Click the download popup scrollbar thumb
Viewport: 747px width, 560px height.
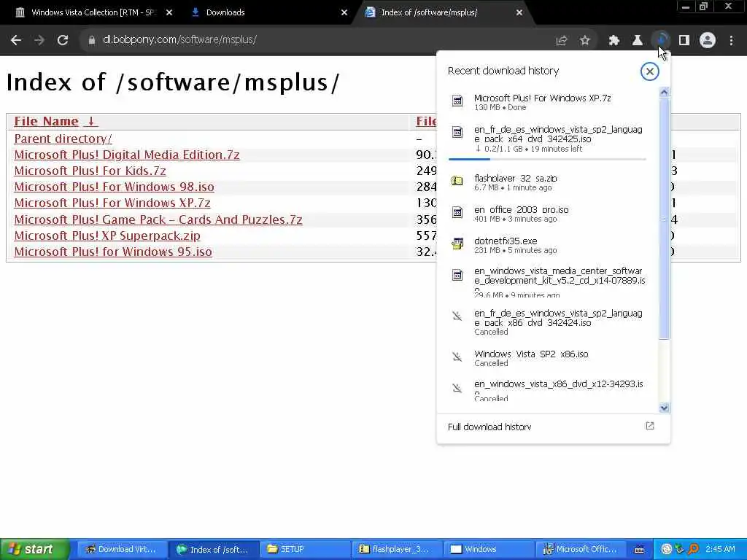664,219
